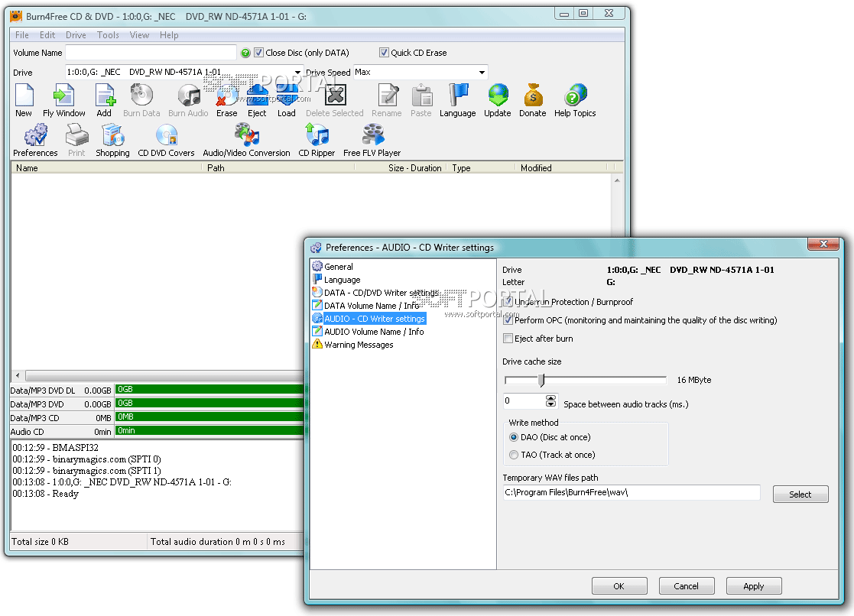Open Help Topics icon
Screen dimensions: 854x616
tap(575, 96)
